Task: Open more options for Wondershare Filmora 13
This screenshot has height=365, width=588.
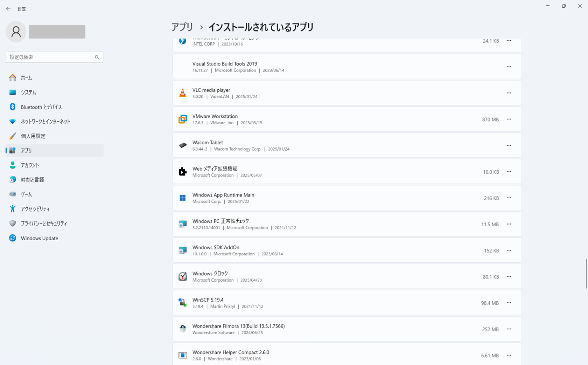Action: [x=509, y=329]
